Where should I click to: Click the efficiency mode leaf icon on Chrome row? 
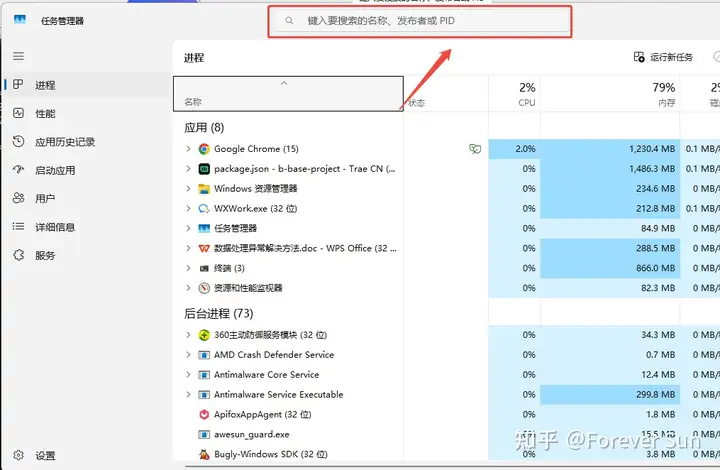tap(475, 149)
